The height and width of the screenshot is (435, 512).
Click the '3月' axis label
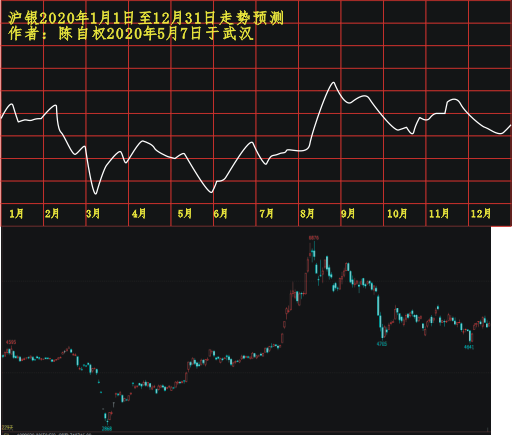pyautogui.click(x=93, y=214)
